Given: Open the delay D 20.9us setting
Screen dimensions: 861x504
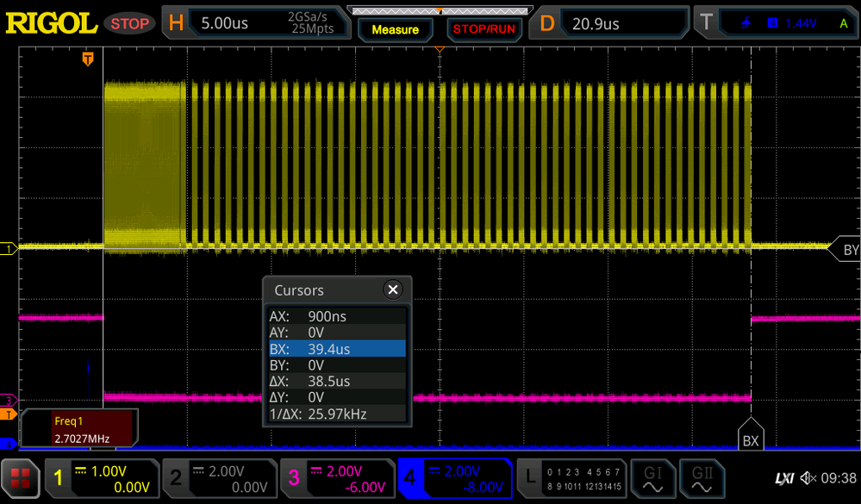Looking at the screenshot, I should (609, 22).
